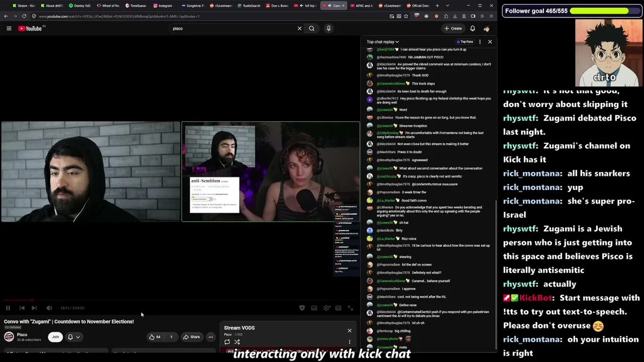The image size is (644, 362).
Task: Open YouTube hamburger guide menu
Action: 9,29
